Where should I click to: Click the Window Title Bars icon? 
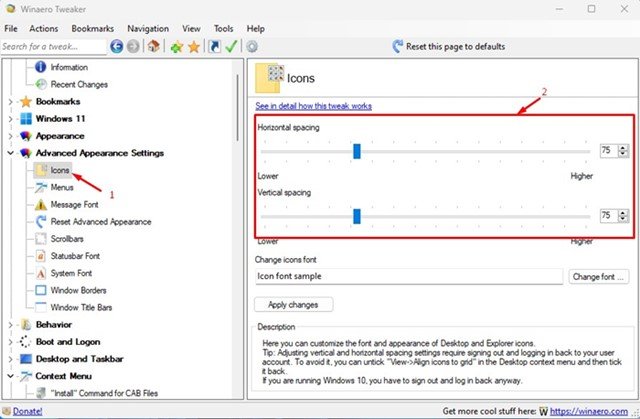41,307
